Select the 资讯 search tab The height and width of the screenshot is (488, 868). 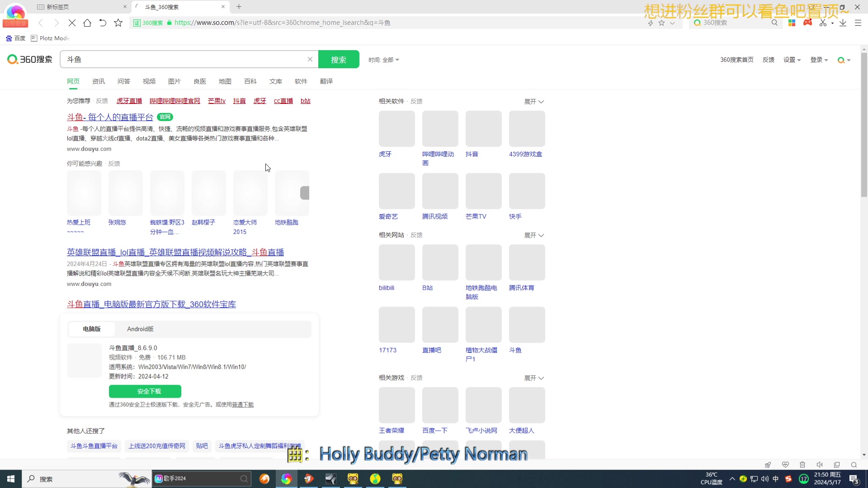click(99, 81)
